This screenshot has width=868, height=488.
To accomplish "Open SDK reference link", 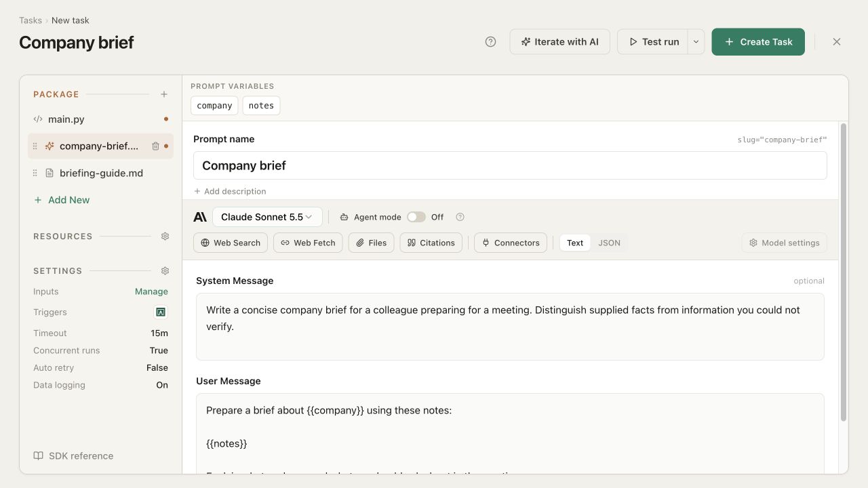I will coord(73,456).
